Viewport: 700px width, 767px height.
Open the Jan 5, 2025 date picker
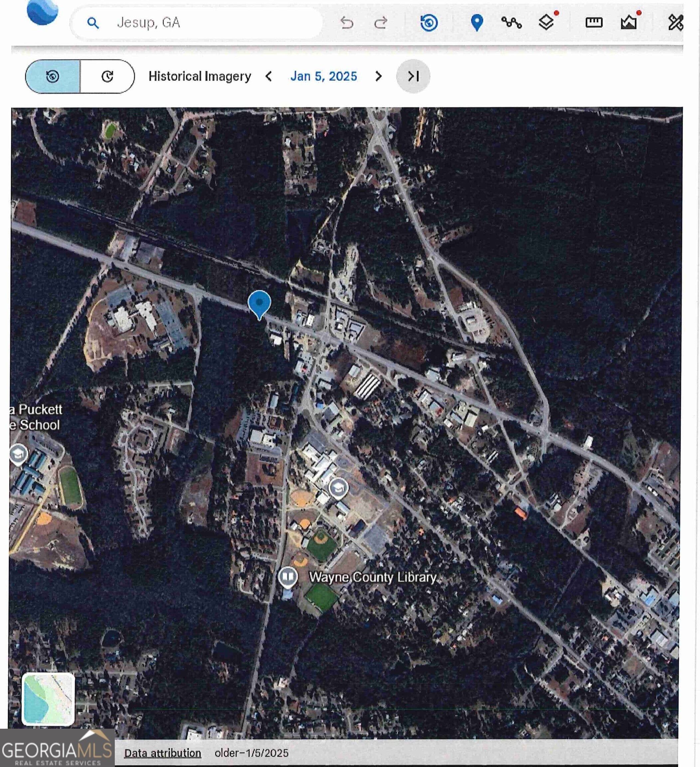pyautogui.click(x=324, y=77)
